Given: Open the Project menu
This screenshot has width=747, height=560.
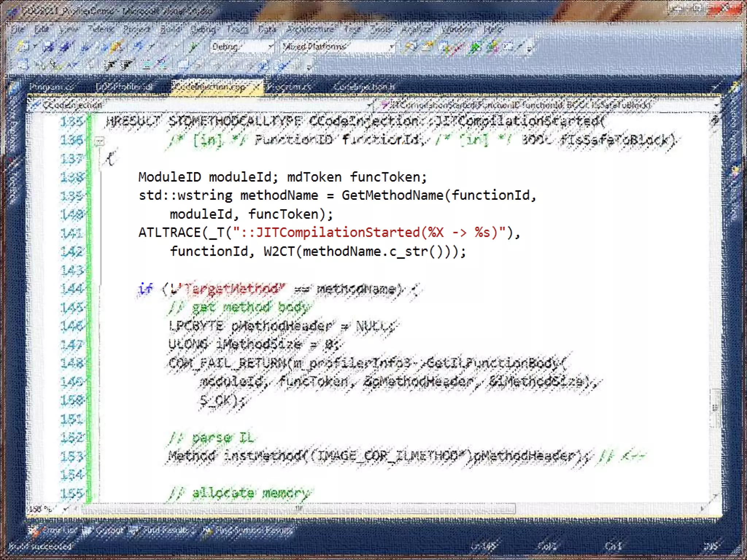Looking at the screenshot, I should 136,29.
